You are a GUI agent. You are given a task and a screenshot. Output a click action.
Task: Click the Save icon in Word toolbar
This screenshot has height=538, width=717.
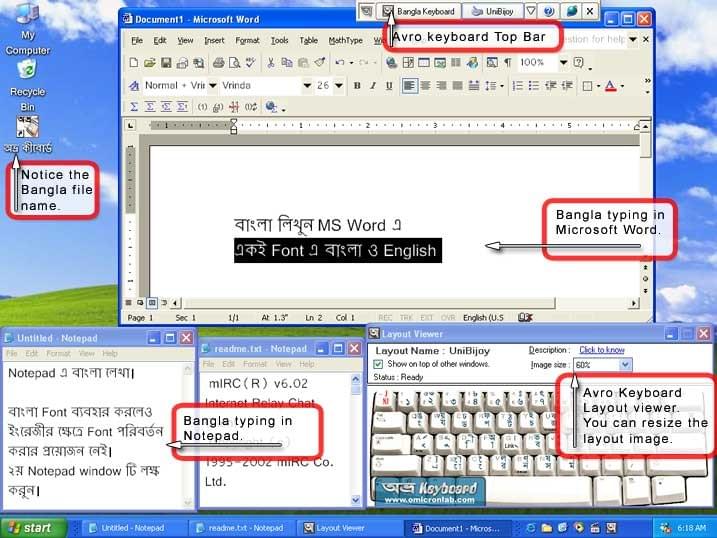coord(166,63)
